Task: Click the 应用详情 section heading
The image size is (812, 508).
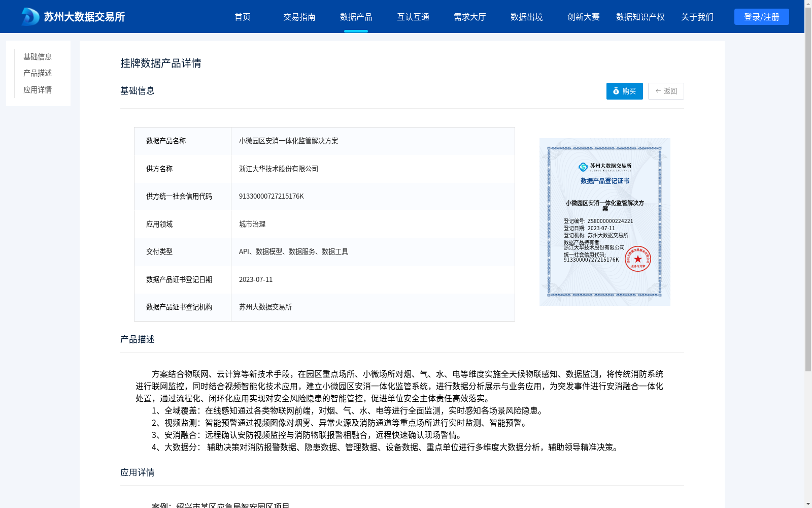Action: [x=138, y=472]
